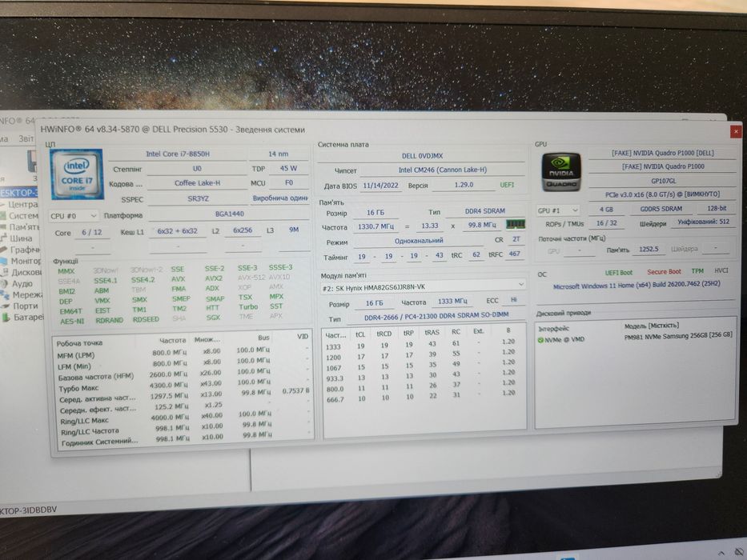Viewport: 747px width, 560px height.
Task: Click the AVX2 feature label
Action: click(x=214, y=278)
